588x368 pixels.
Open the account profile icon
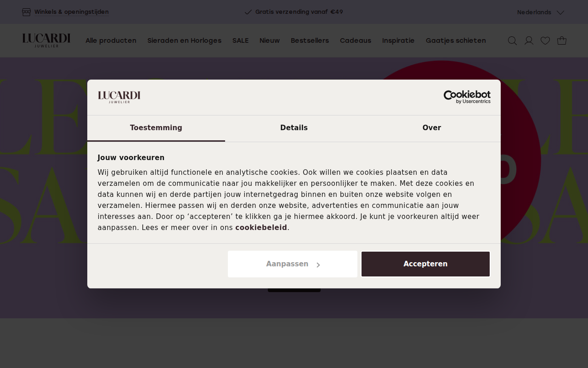[529, 40]
